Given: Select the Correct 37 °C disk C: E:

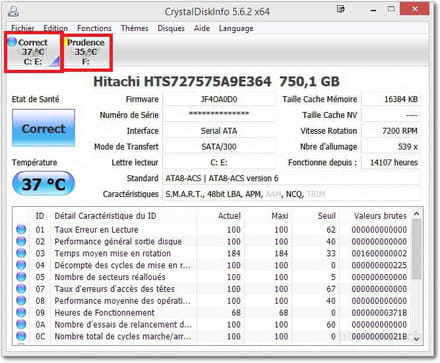Looking at the screenshot, I should click(33, 52).
